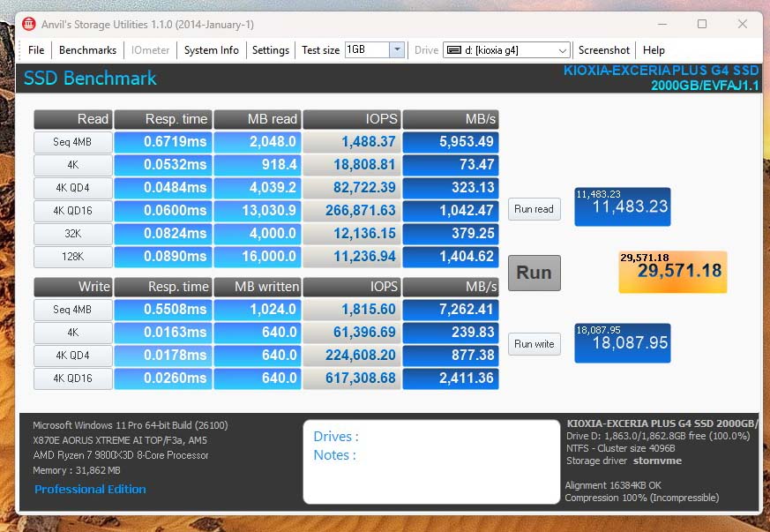The width and height of the screenshot is (770, 532).
Task: Click the Read 4K QD16 row label
Action: click(x=72, y=211)
